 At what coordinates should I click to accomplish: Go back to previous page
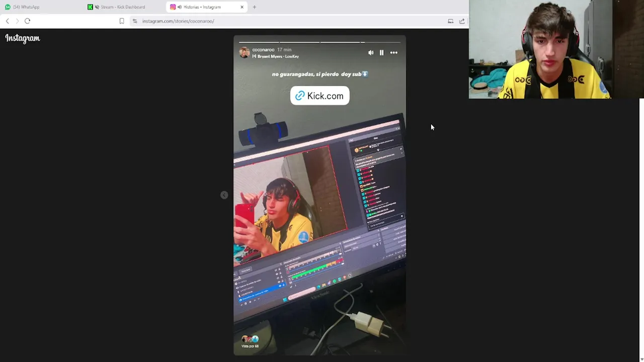coord(7,21)
